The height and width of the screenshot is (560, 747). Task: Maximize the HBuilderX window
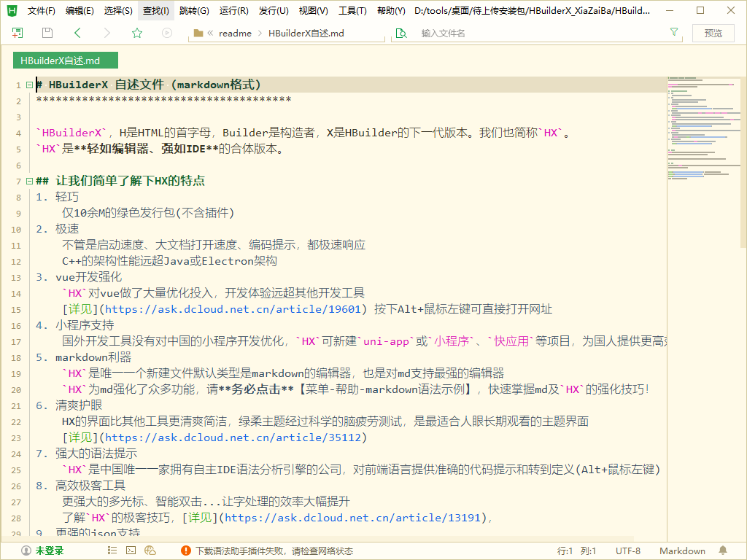pyautogui.click(x=700, y=10)
